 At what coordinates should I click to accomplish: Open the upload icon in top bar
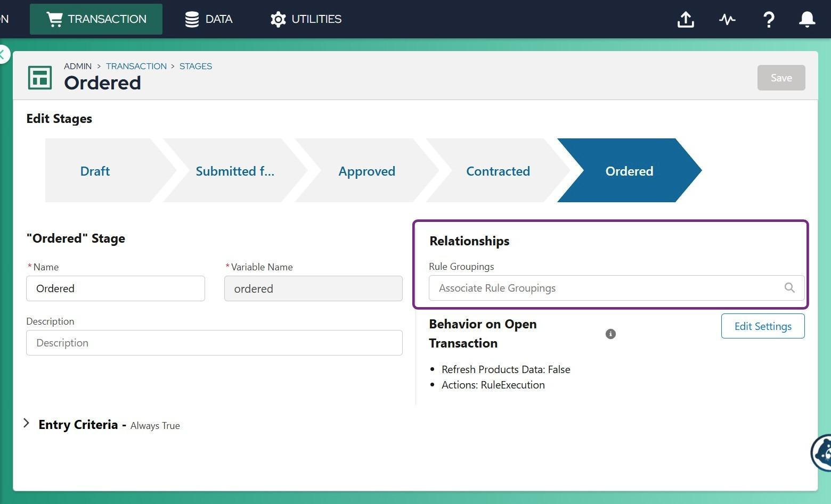tap(686, 19)
